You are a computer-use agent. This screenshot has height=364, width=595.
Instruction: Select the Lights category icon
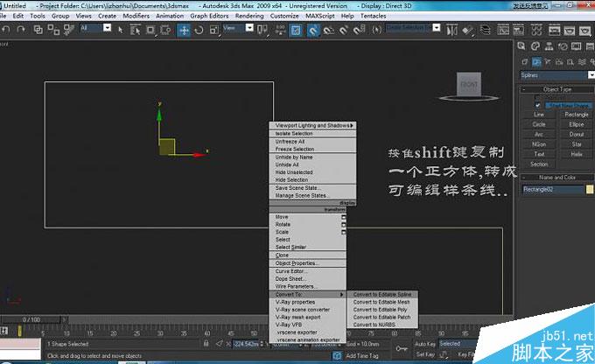pos(548,61)
